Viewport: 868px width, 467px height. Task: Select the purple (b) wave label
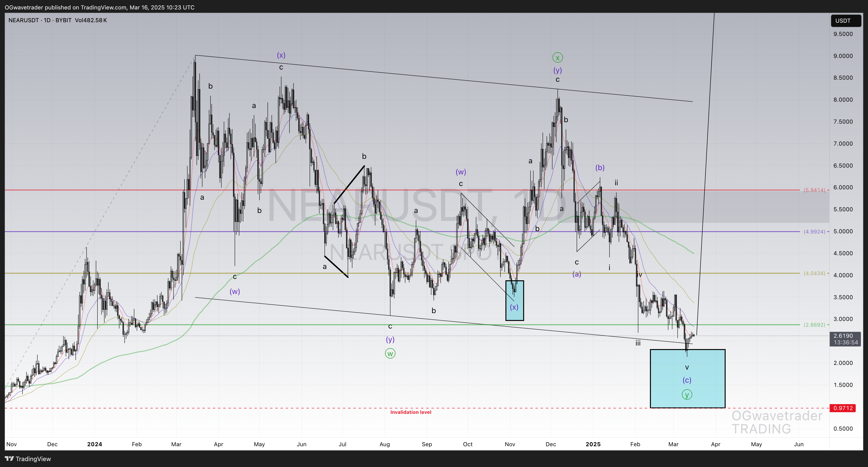[600, 167]
